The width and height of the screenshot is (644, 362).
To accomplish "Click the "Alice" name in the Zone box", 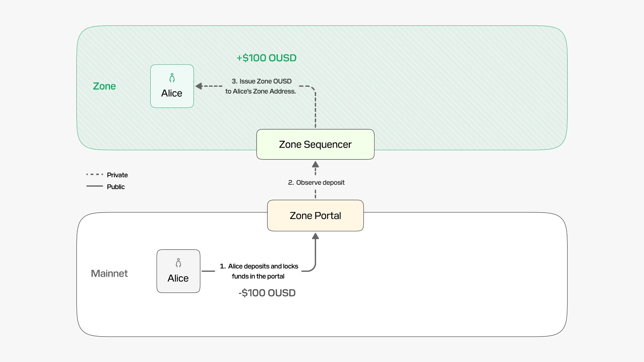I will pyautogui.click(x=172, y=93).
